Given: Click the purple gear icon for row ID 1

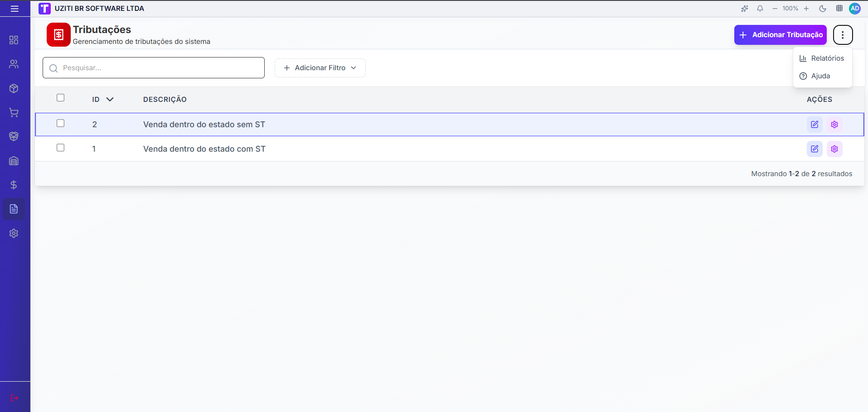Looking at the screenshot, I should point(834,149).
